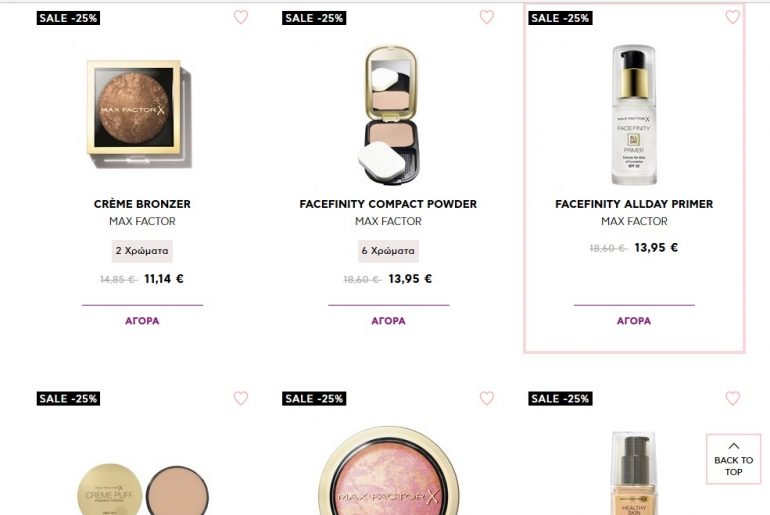Click ΑΓΟΡΑ under Crème Bronzer
Screen dimensions: 770x515
click(142, 321)
